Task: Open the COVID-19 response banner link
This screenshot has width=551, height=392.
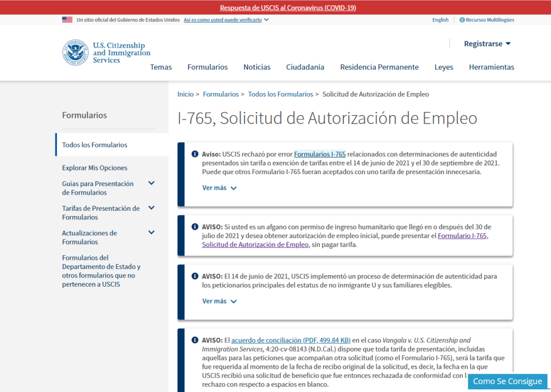Action: [x=288, y=8]
